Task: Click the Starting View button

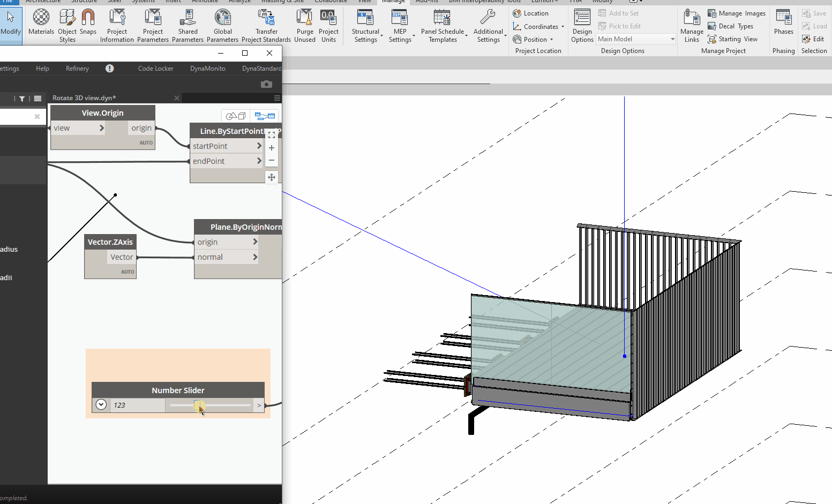Action: click(733, 39)
